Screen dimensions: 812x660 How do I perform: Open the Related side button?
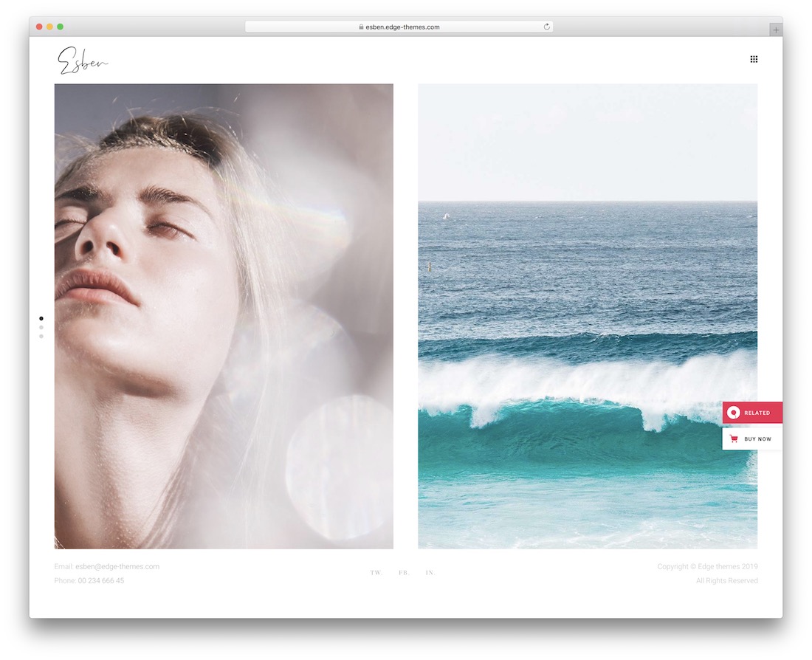[x=752, y=413]
